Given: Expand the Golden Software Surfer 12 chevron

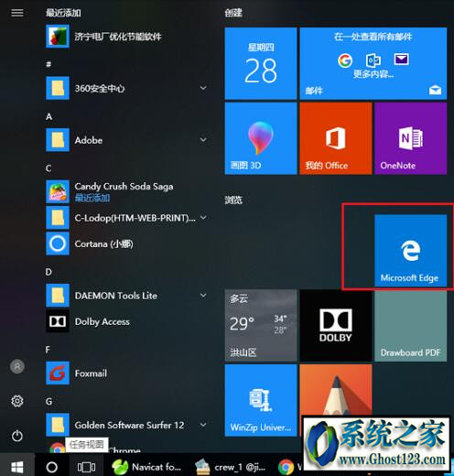Looking at the screenshot, I should [203, 425].
